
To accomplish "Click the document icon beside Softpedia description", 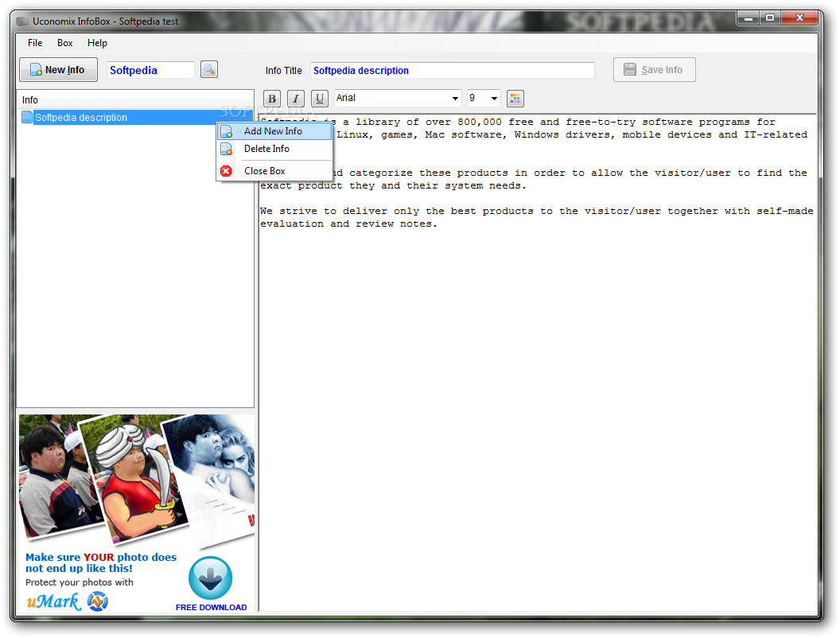I will tap(27, 117).
